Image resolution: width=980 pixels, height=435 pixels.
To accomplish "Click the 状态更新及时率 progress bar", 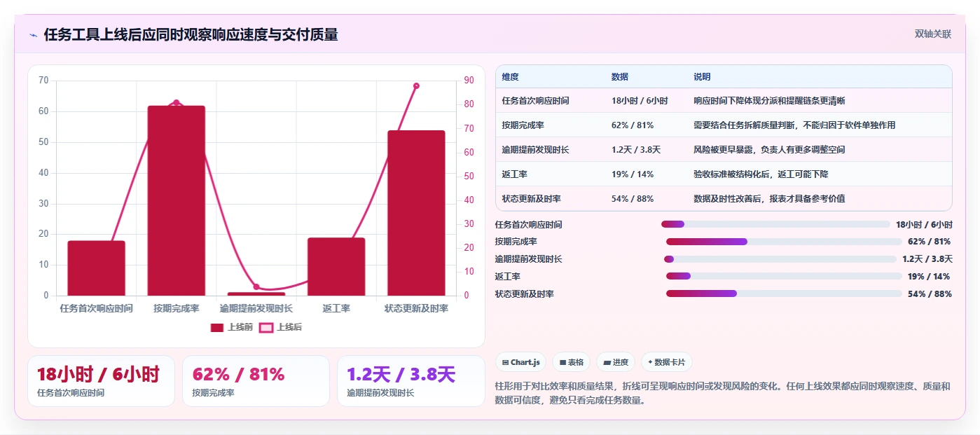I will tap(784, 294).
